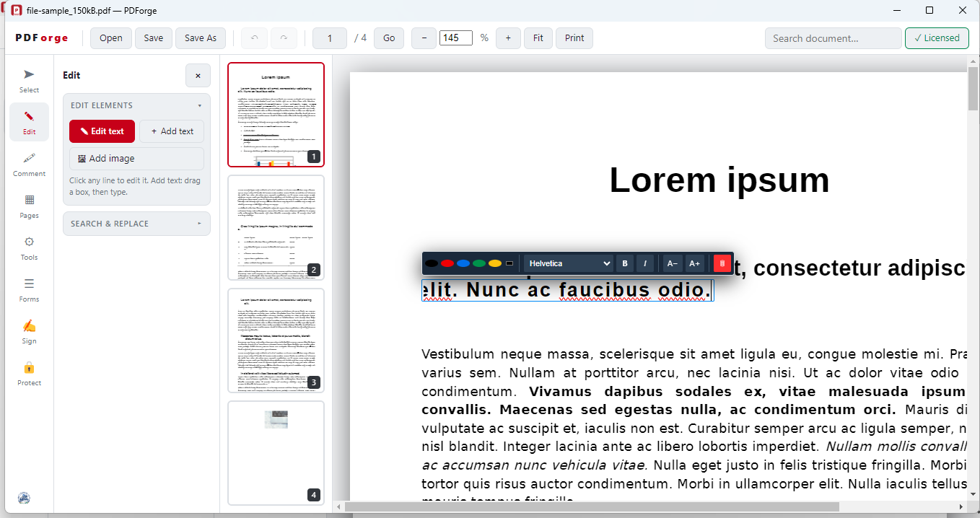Increase font size with the A+ button

(694, 263)
